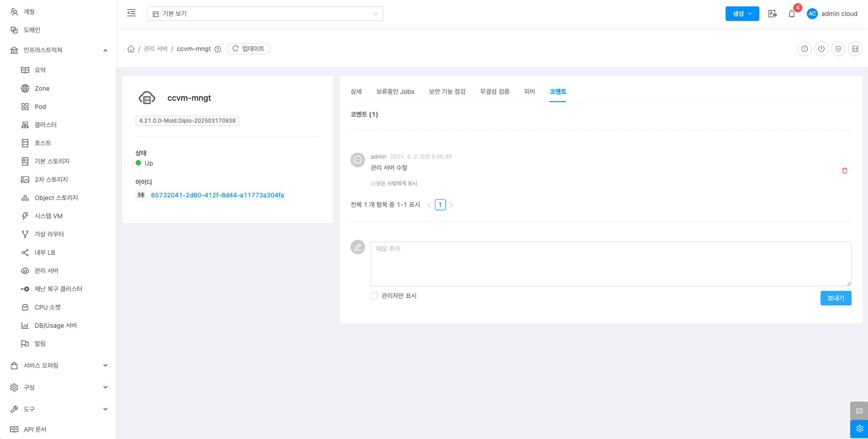868x439 pixels.
Task: Click the notification bell icon
Action: [792, 14]
